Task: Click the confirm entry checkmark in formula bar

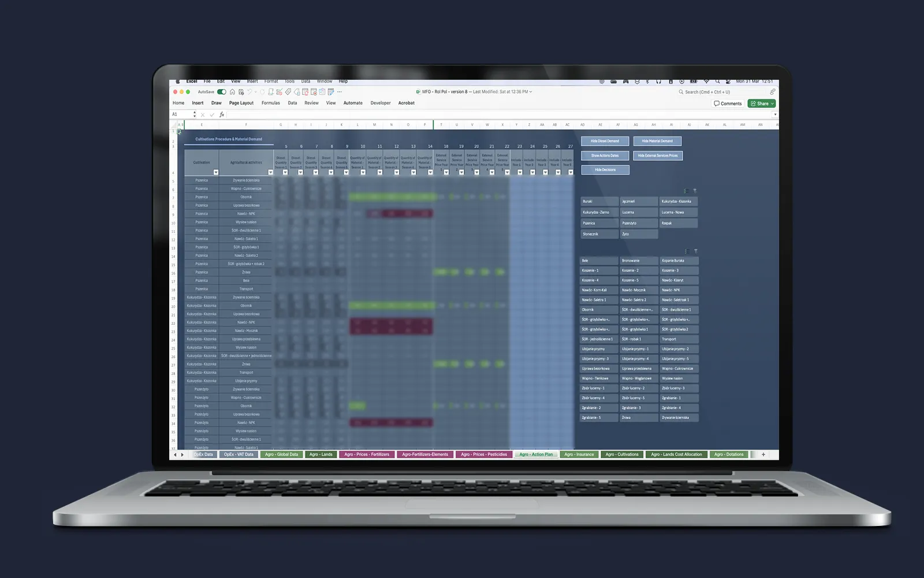Action: [x=212, y=114]
